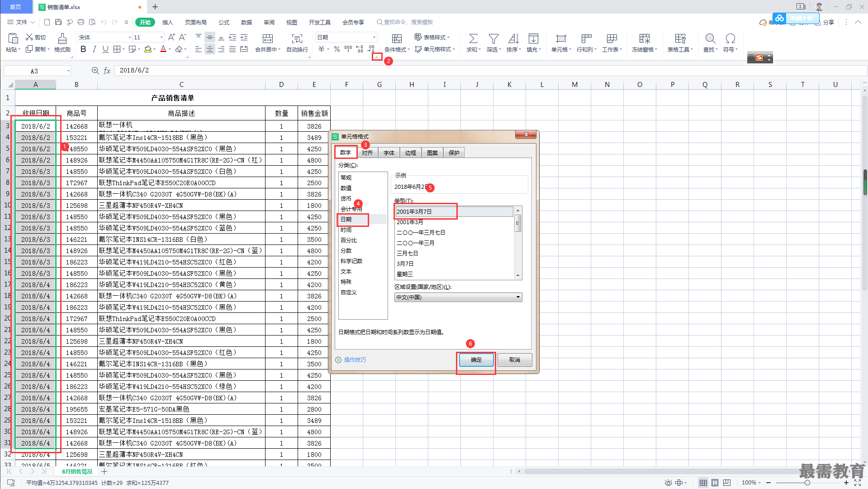Switch to 对齐 tab in dialog
The image size is (868, 489).
[x=367, y=153]
